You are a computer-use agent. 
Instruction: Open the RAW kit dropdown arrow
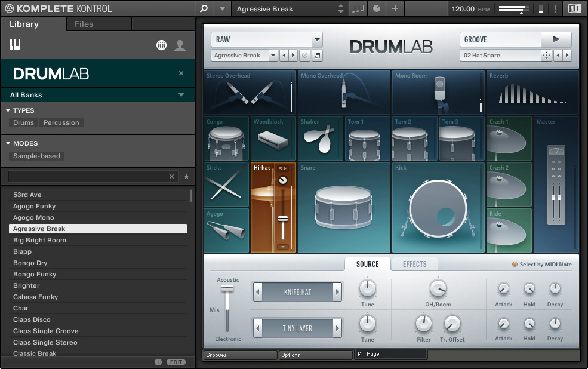point(317,39)
